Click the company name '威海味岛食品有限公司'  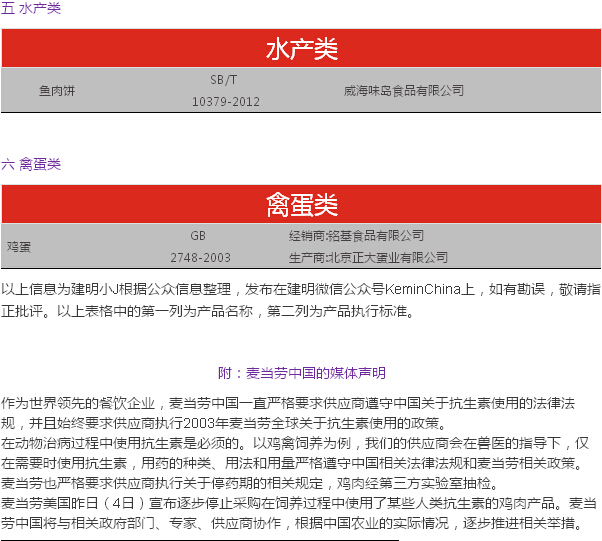click(403, 90)
